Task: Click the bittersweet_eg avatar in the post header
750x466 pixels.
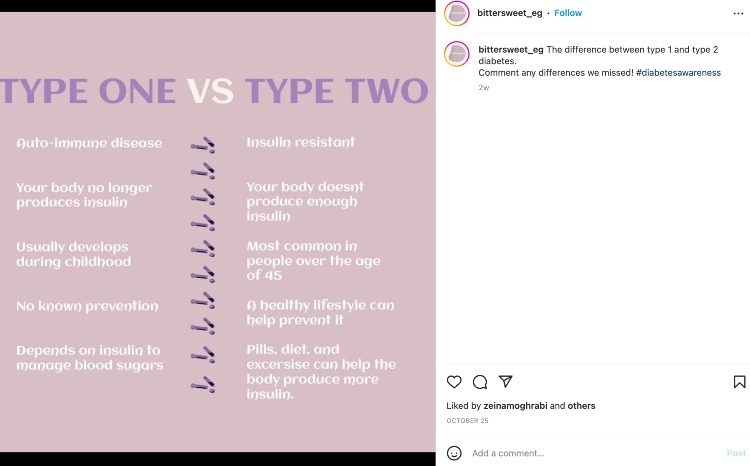Action: pos(457,13)
